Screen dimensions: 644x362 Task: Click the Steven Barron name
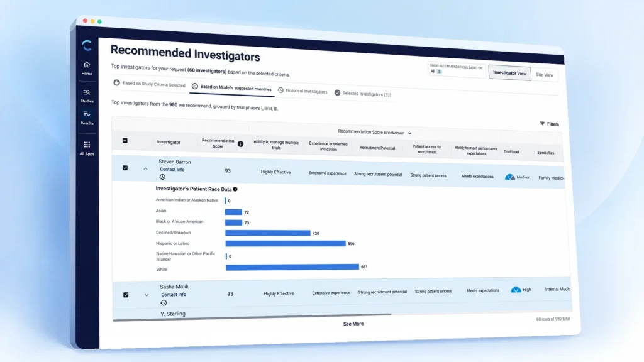tap(175, 162)
